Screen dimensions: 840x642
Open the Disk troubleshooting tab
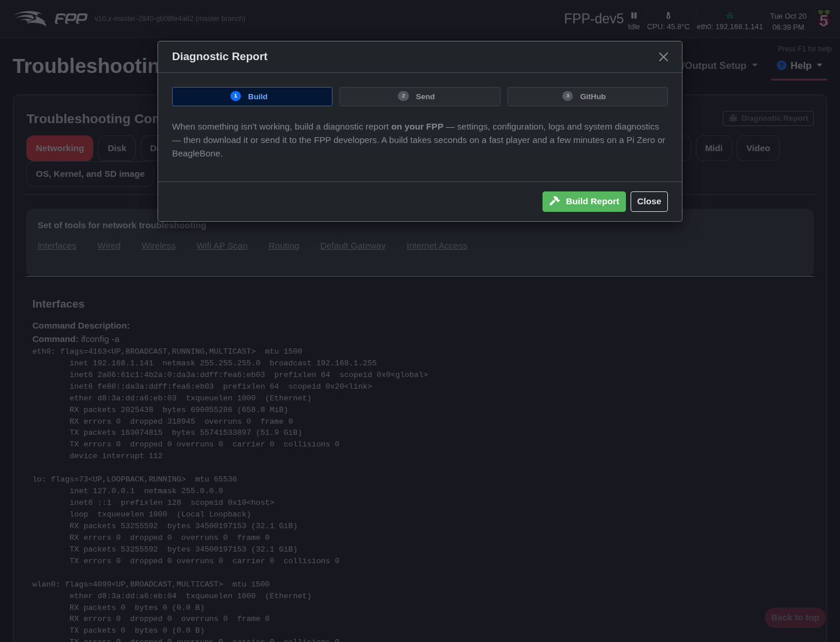117,148
